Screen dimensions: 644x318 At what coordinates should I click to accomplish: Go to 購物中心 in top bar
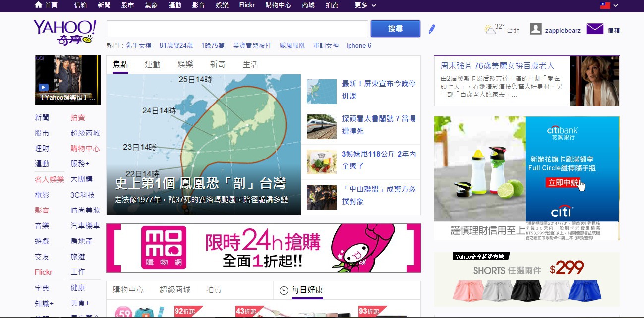click(x=278, y=5)
